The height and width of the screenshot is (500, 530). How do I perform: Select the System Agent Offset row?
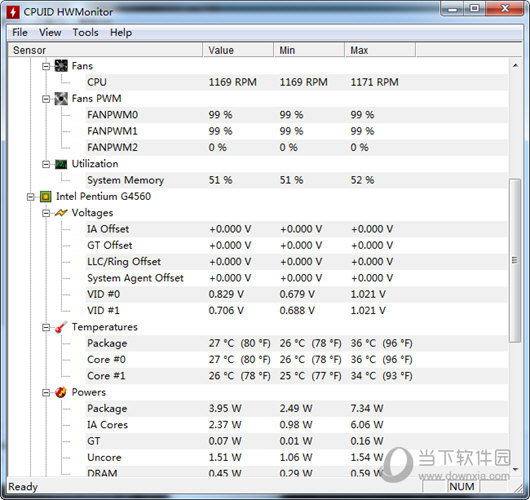click(x=297, y=278)
